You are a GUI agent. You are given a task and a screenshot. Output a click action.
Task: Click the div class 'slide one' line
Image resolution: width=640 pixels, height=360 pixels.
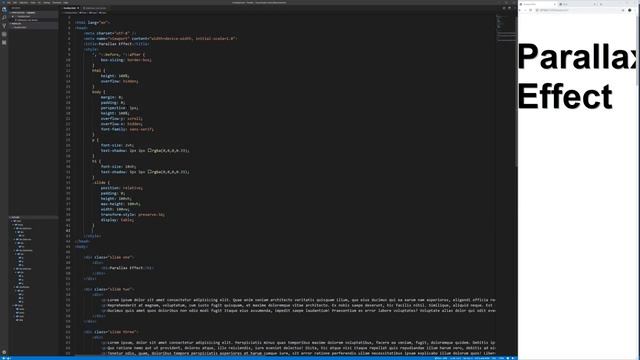(x=109, y=257)
